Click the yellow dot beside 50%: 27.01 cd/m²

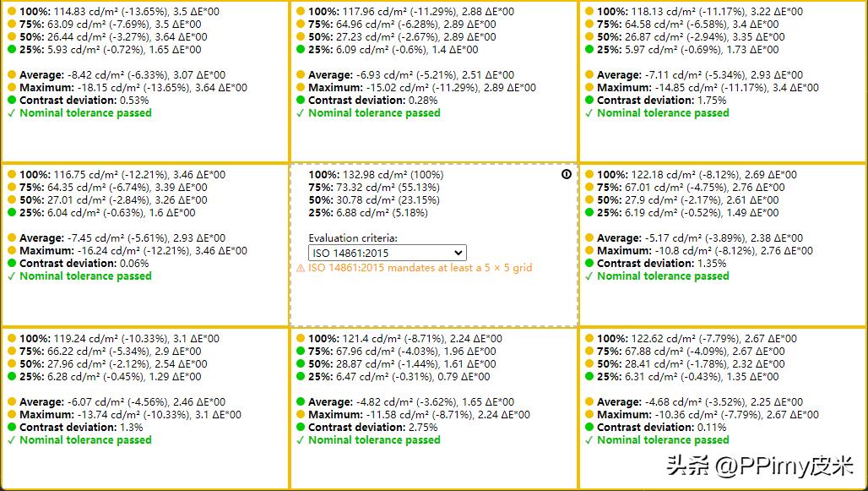pyautogui.click(x=12, y=199)
